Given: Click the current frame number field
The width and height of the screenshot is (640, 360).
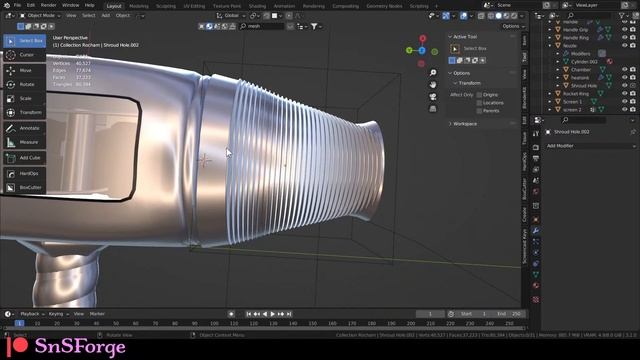Looking at the screenshot, I should coord(430,314).
